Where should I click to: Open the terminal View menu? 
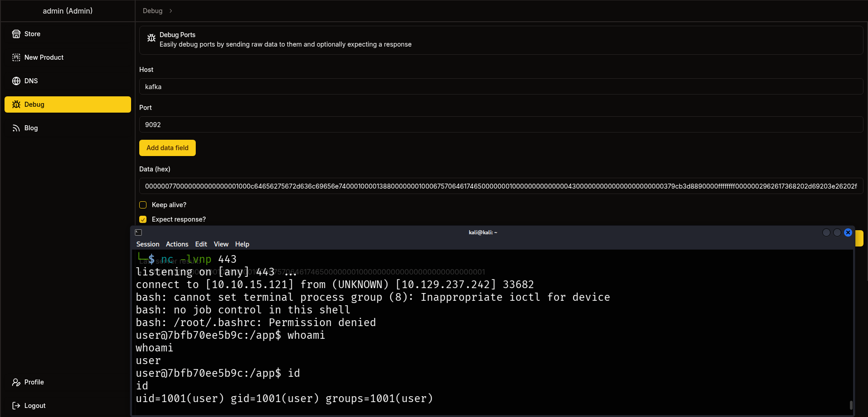pos(221,244)
